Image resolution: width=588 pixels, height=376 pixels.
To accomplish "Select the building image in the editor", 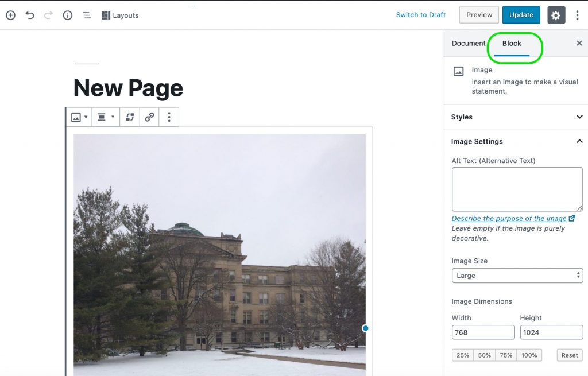I will click(x=219, y=255).
